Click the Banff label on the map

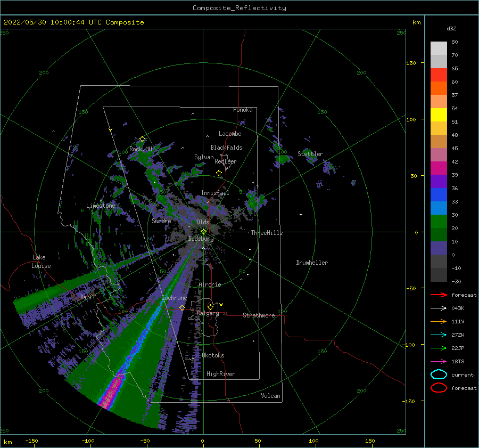point(88,297)
